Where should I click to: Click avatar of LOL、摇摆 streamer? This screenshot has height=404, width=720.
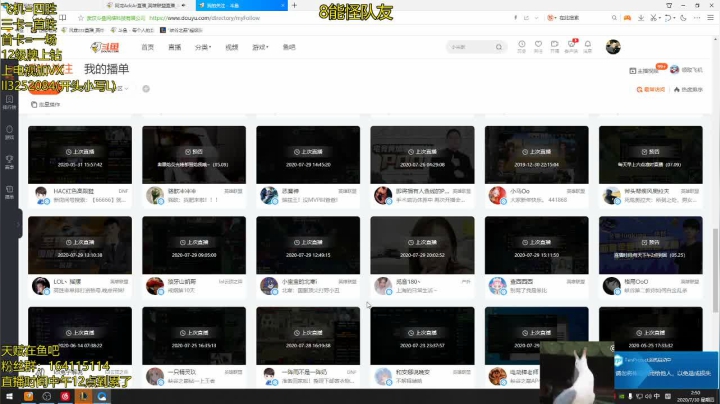(41, 286)
